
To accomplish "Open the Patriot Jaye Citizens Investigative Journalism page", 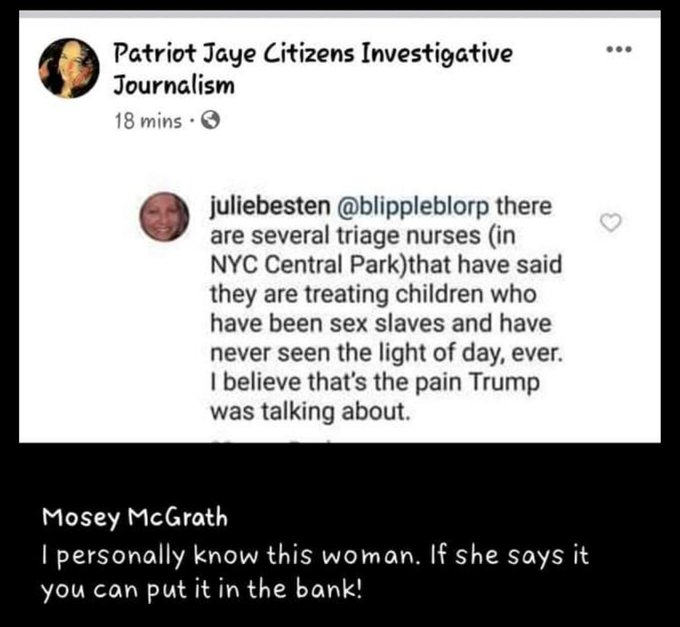I will click(x=313, y=69).
